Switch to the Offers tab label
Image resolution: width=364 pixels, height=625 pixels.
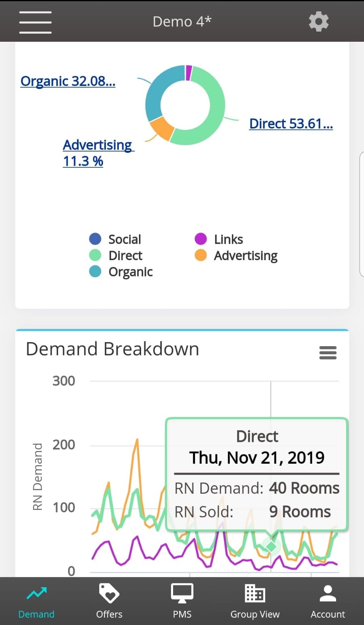pos(109,614)
